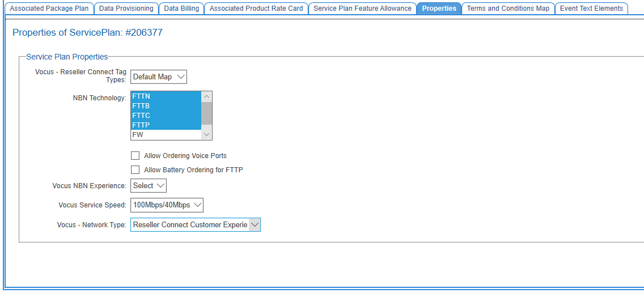The image size is (644, 293).
Task: Select FTTN in NBN Technology list
Action: coord(166,96)
